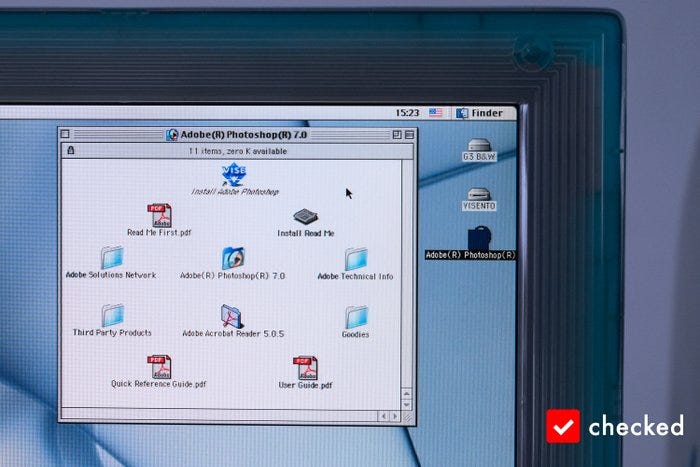Select the Quick Reference Guide.pdf icon
This screenshot has width=700, height=467.
tap(159, 367)
